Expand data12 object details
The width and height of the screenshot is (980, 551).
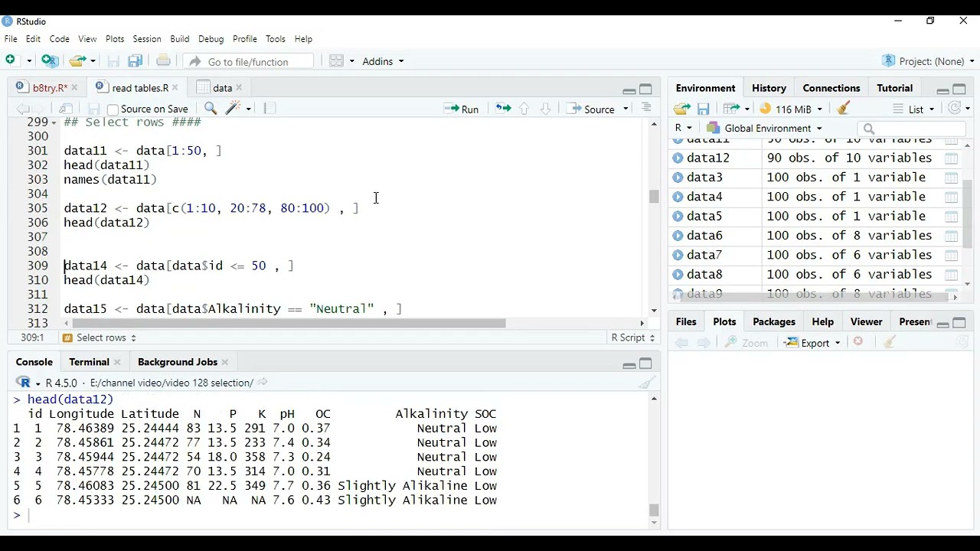tap(678, 158)
